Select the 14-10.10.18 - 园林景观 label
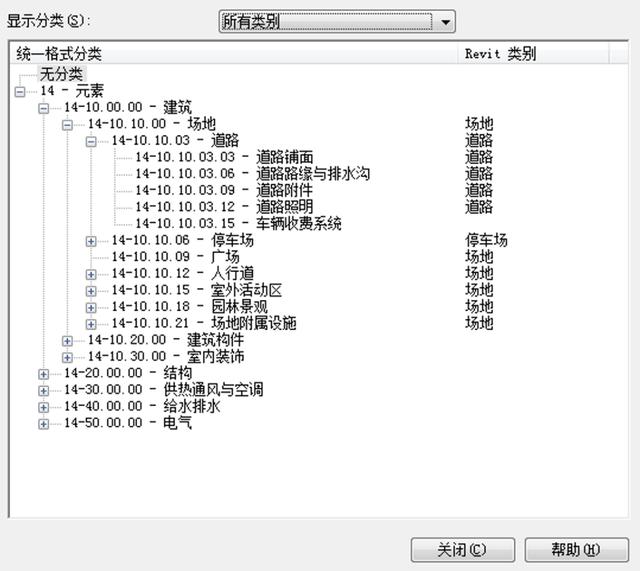 click(x=189, y=307)
